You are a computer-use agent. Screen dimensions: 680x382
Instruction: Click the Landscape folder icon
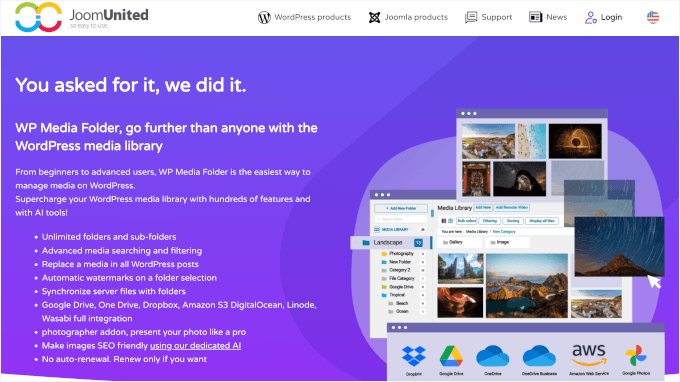click(x=366, y=242)
